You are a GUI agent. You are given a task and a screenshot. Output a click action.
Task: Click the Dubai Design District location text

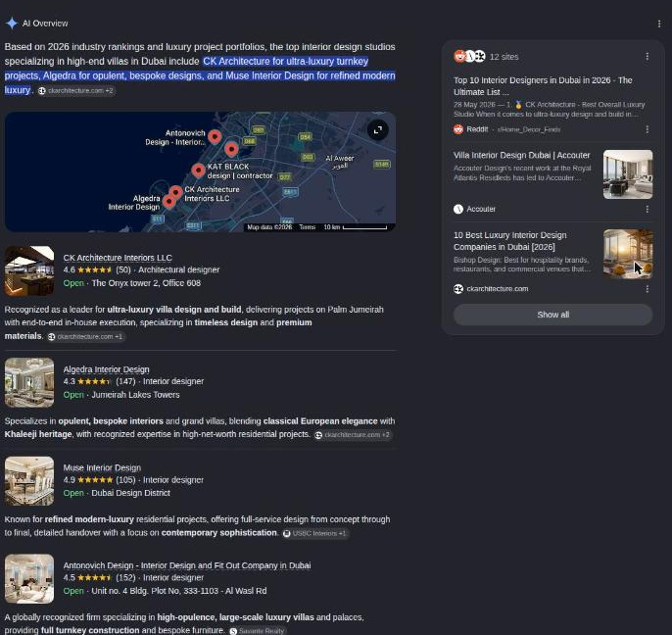[130, 493]
